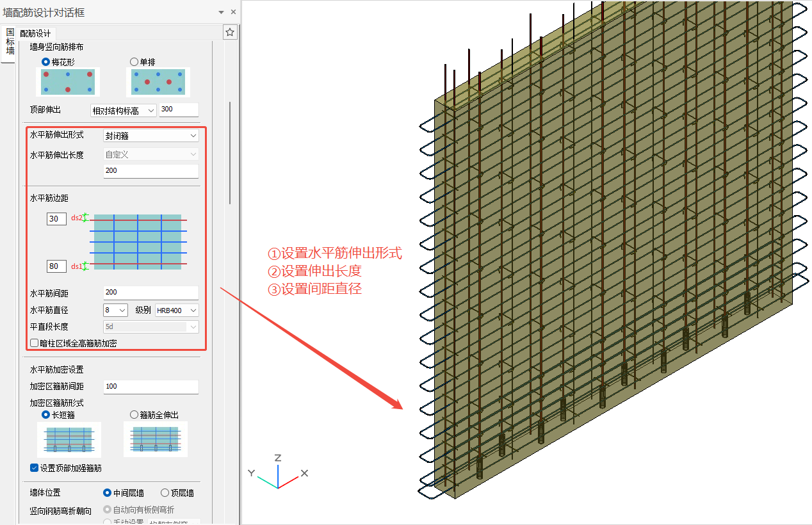
Task: Choose 箍筋全伸出 radio option
Action: (x=134, y=415)
